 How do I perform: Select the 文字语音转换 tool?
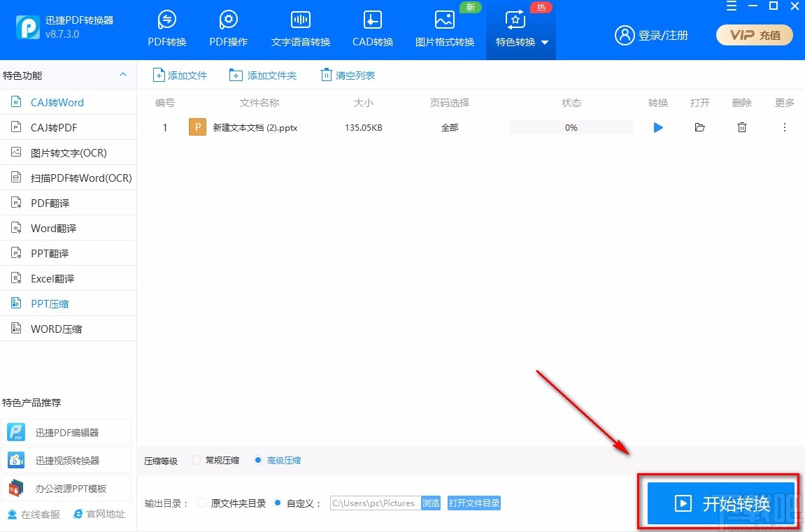pyautogui.click(x=300, y=20)
